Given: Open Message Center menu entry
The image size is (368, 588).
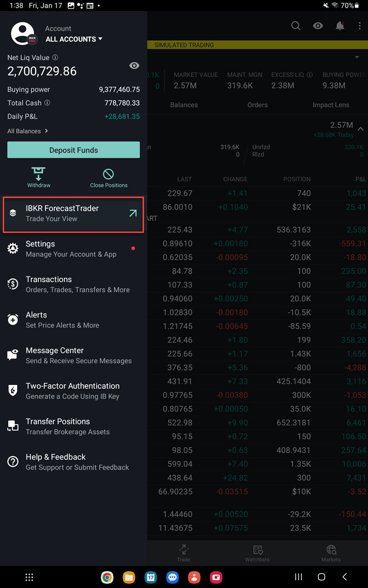Looking at the screenshot, I should 74,355.
